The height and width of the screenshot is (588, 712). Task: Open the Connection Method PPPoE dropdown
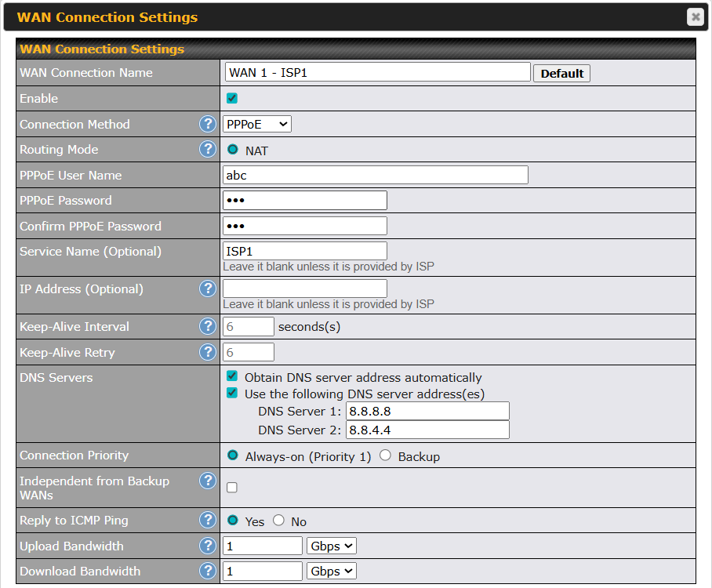pos(256,124)
